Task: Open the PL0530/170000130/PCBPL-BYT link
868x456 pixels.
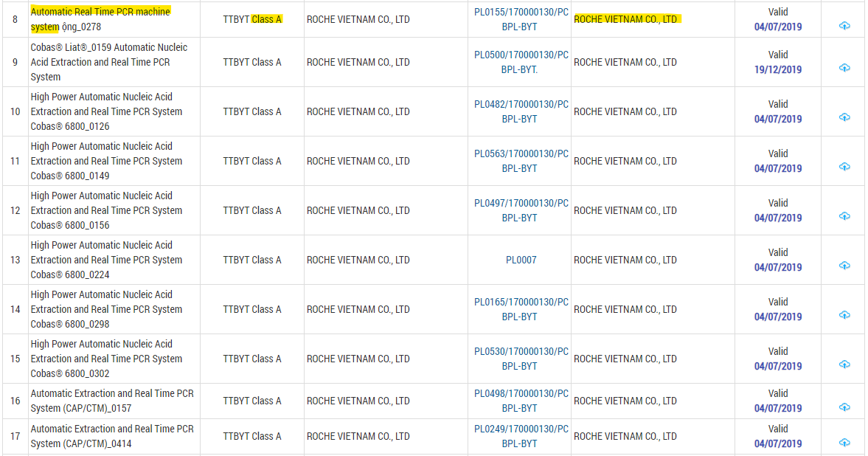Action: [x=521, y=359]
